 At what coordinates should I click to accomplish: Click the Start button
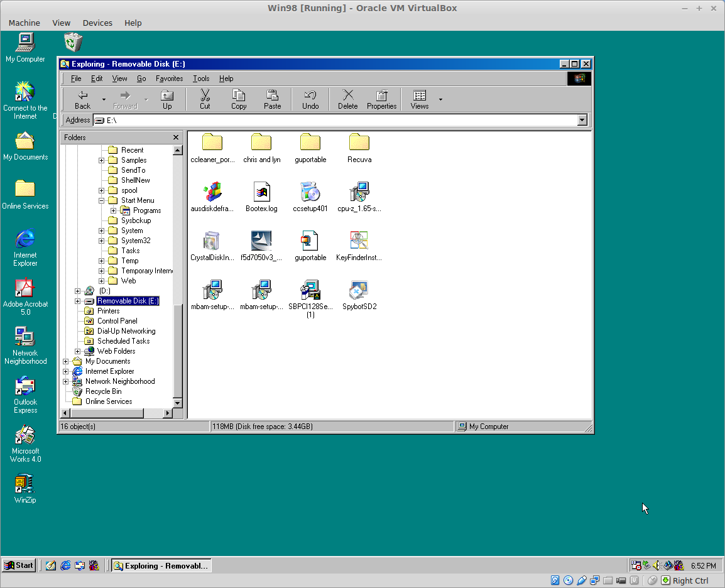(19, 565)
